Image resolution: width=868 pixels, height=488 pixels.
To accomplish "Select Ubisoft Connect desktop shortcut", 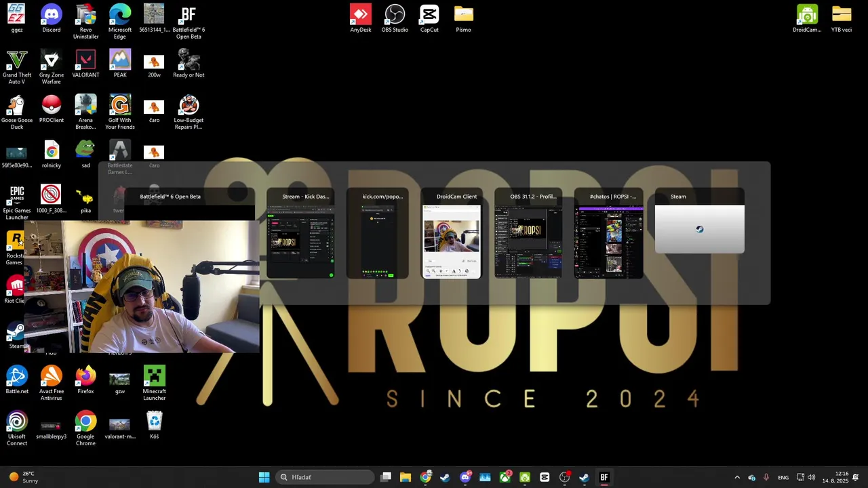I will [17, 429].
